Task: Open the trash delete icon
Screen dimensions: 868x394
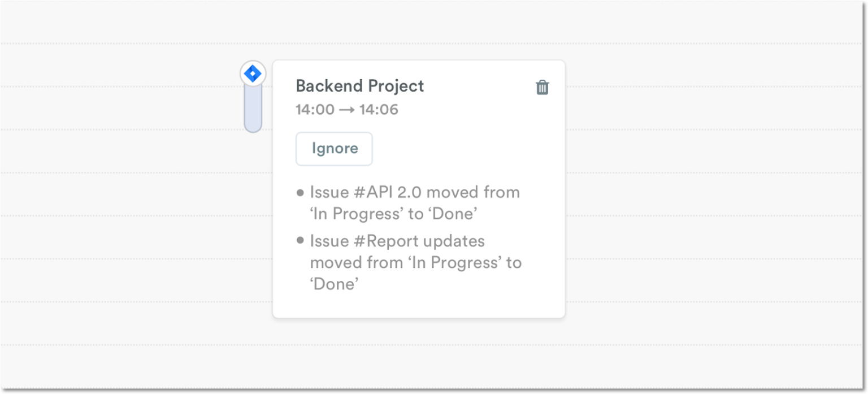Action: point(542,87)
